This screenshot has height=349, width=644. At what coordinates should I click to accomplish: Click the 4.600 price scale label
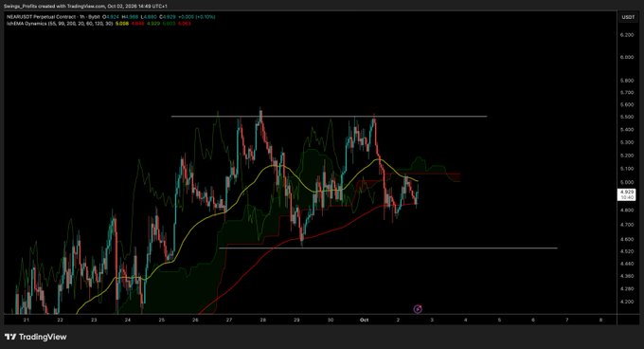click(x=627, y=239)
